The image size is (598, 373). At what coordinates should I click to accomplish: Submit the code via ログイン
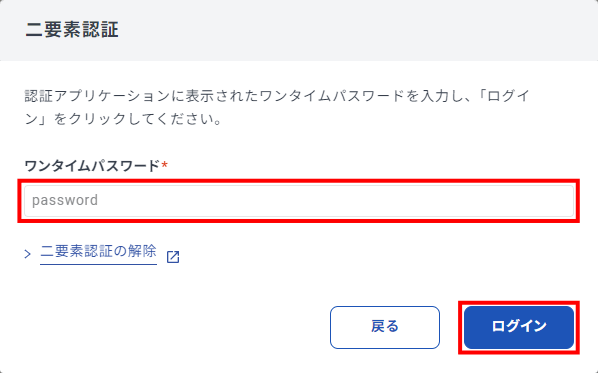[519, 327]
